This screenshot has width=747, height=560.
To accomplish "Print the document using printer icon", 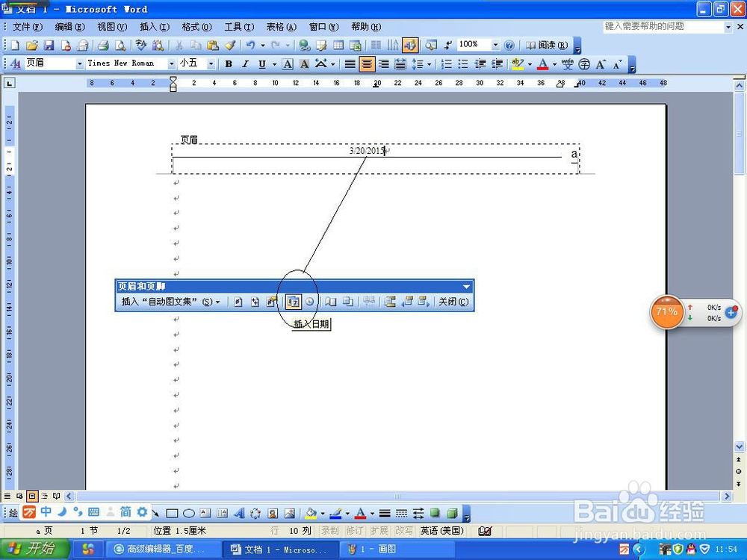I will point(103,46).
